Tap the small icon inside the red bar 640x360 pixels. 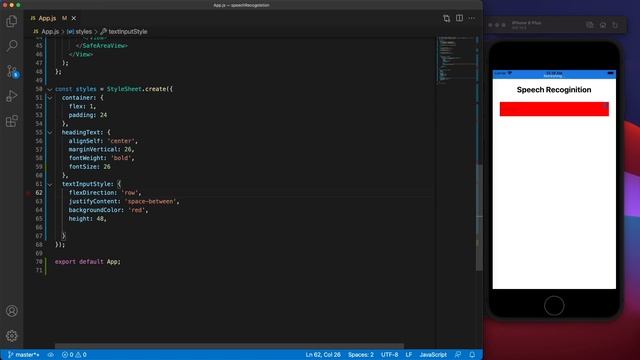pyautogui.click(x=605, y=106)
